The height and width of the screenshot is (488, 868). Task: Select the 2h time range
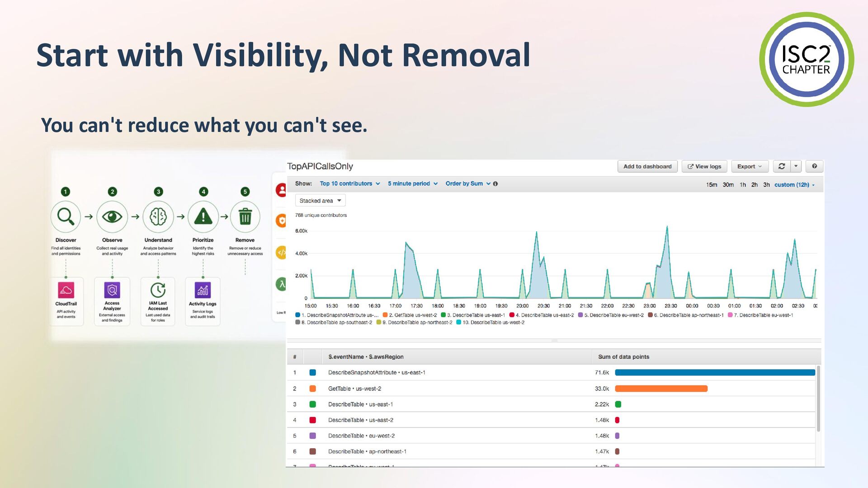755,185
